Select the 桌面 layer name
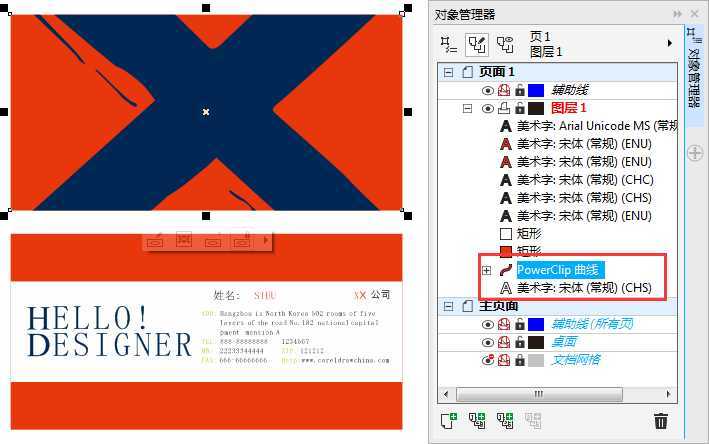The width and height of the screenshot is (709, 444). (564, 342)
